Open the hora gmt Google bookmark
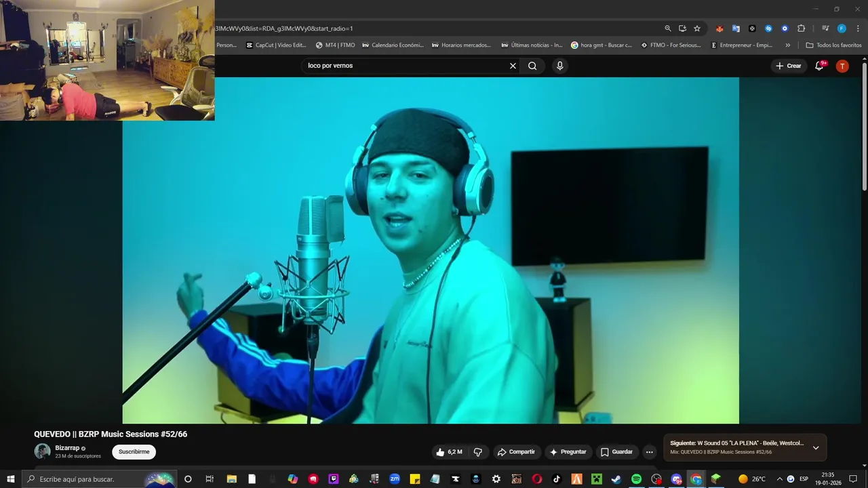Image resolution: width=868 pixels, height=488 pixels. 601,45
